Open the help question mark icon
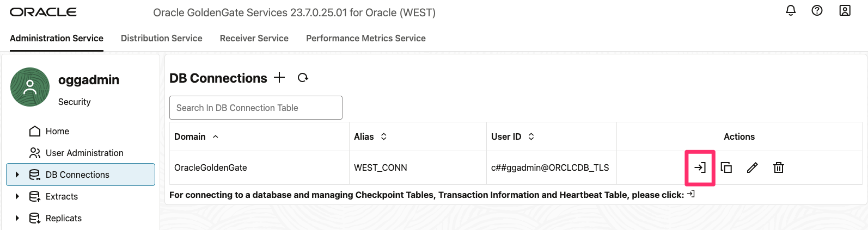Image resolution: width=868 pixels, height=230 pixels. point(817,10)
